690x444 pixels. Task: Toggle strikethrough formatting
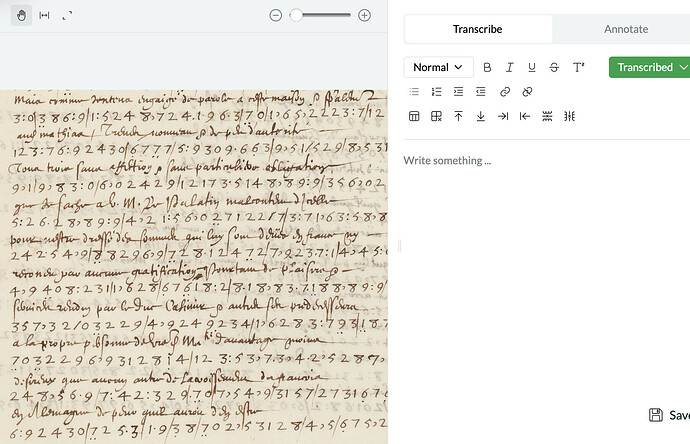pyautogui.click(x=554, y=68)
